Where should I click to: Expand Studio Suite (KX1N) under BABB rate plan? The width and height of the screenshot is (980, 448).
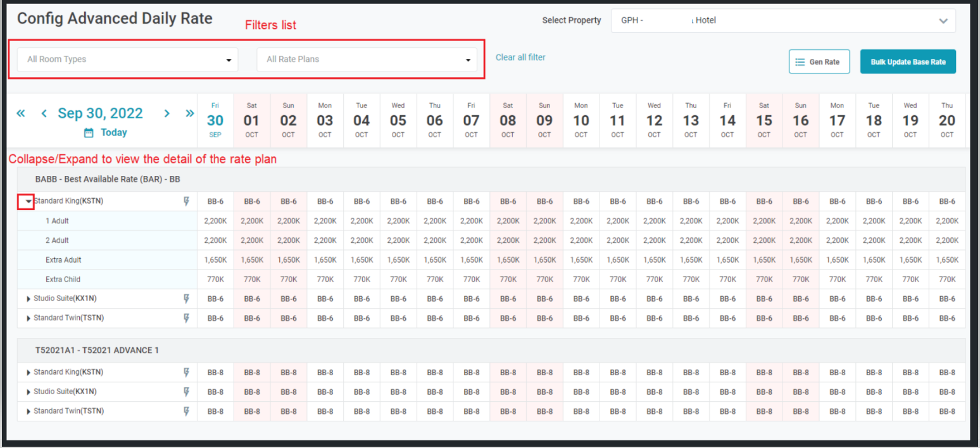tap(28, 299)
